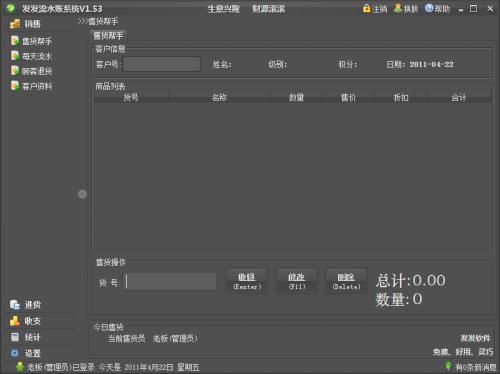
Task: Click the 客户资料 sidebar item icon
Action: tap(15, 86)
